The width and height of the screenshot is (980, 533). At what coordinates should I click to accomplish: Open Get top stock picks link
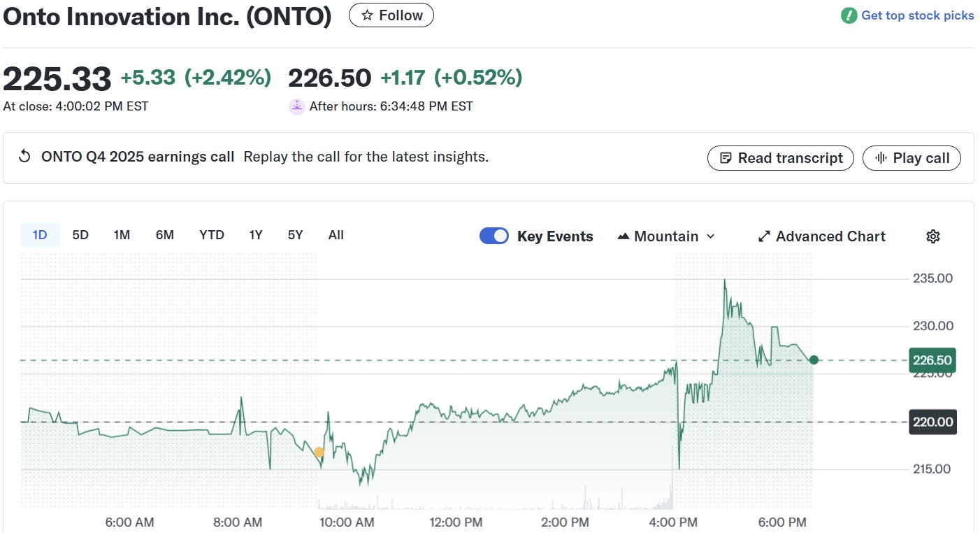tap(917, 15)
